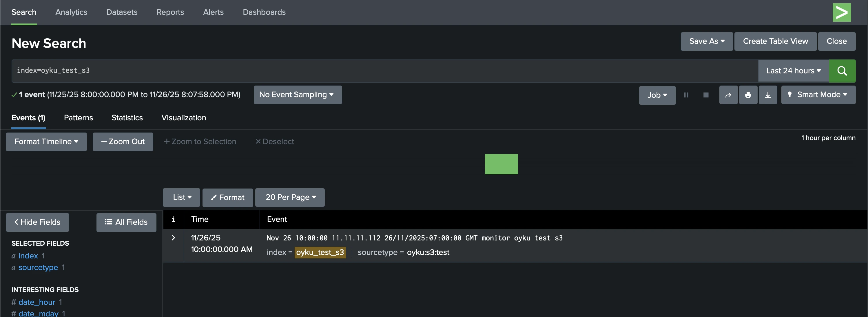Open the Smart Mode dropdown
Image resolution: width=868 pixels, height=317 pixels.
(818, 95)
